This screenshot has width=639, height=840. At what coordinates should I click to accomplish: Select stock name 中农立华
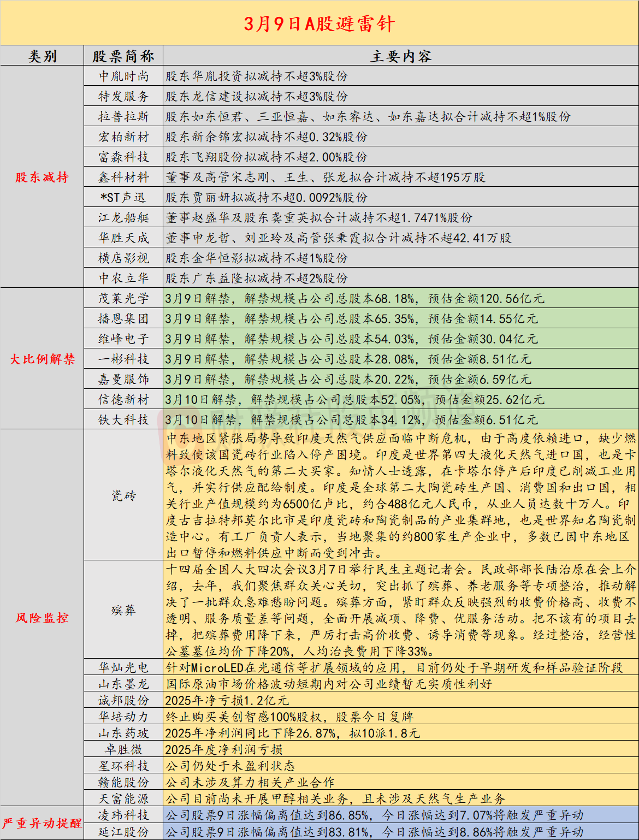(x=123, y=279)
